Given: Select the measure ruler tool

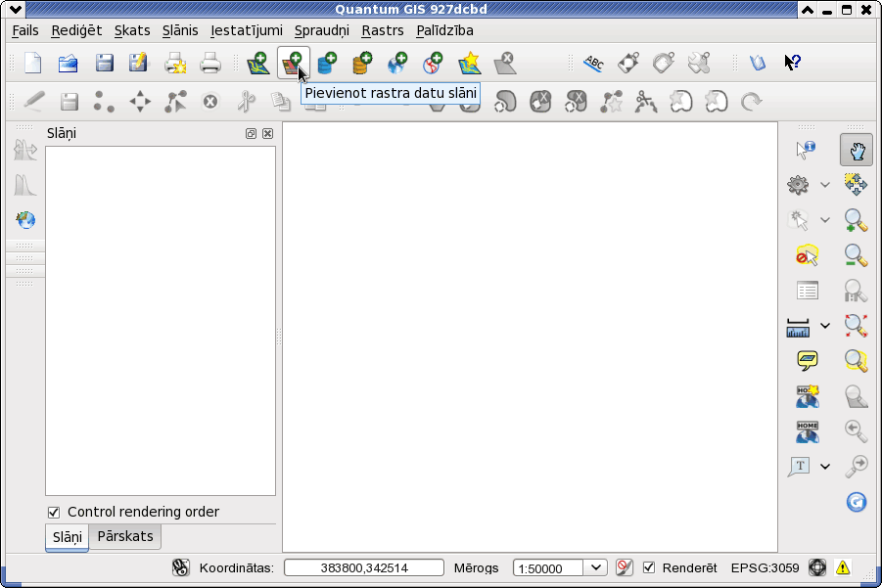Looking at the screenshot, I should pos(798,327).
